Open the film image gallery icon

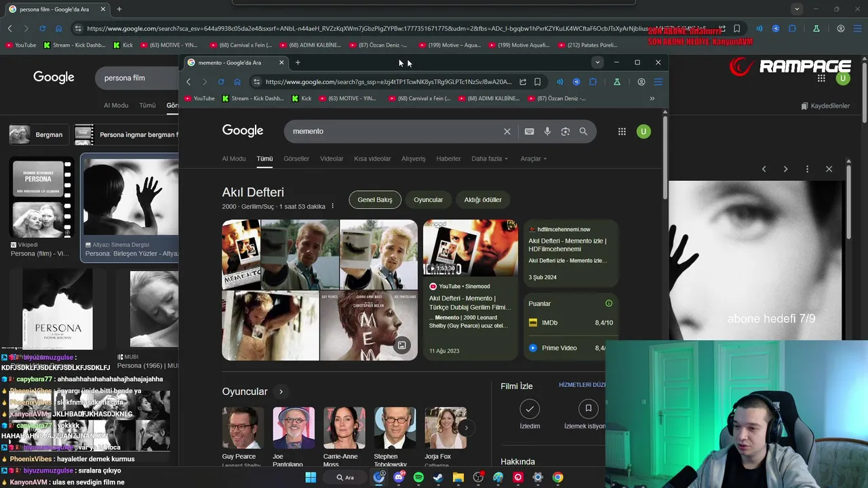coord(401,346)
